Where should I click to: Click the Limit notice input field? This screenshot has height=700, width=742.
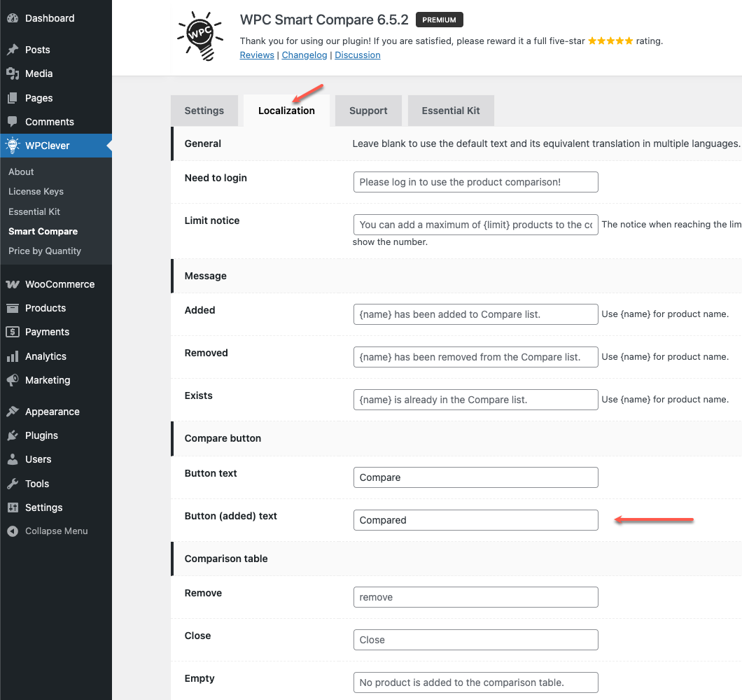coord(475,225)
